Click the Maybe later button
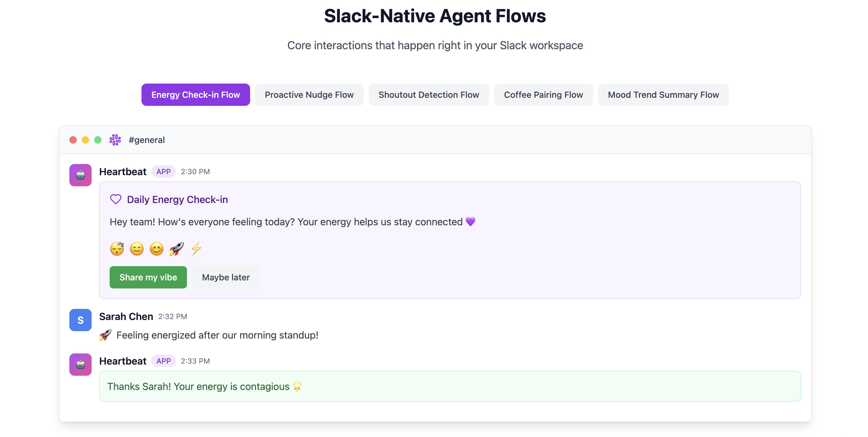Image resolution: width=868 pixels, height=437 pixels. tap(226, 277)
